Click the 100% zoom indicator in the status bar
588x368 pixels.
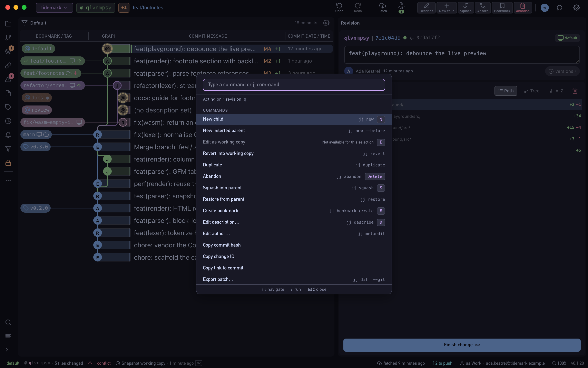pyautogui.click(x=559, y=363)
